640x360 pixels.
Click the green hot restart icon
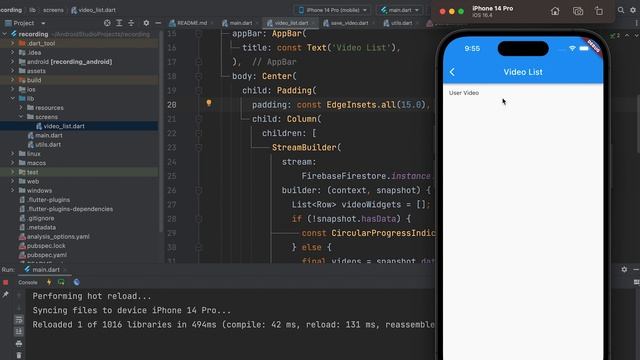61,282
